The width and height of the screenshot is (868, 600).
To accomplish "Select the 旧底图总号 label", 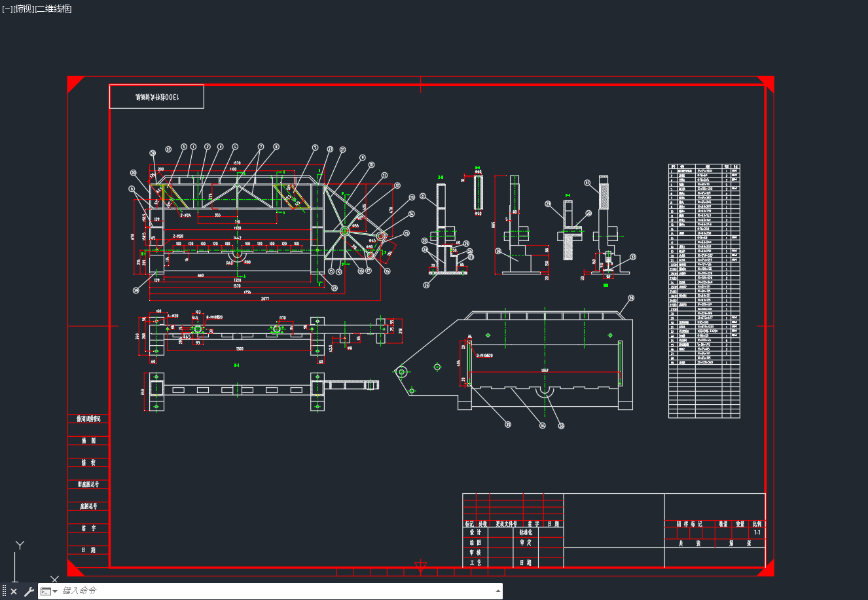I will pos(88,485).
